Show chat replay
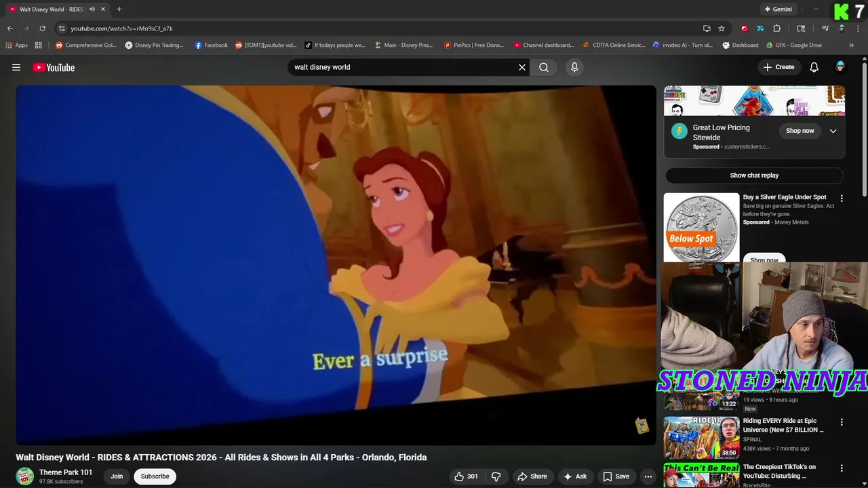This screenshot has height=488, width=868. (x=754, y=176)
